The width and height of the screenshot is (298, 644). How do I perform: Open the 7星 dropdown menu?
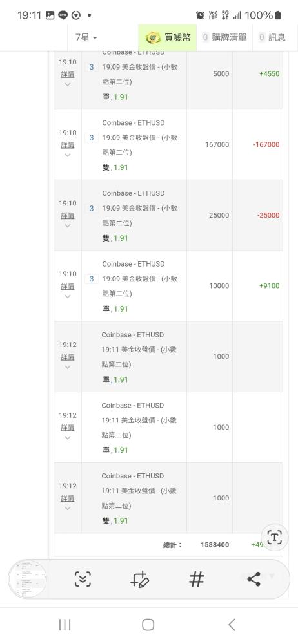point(86,38)
